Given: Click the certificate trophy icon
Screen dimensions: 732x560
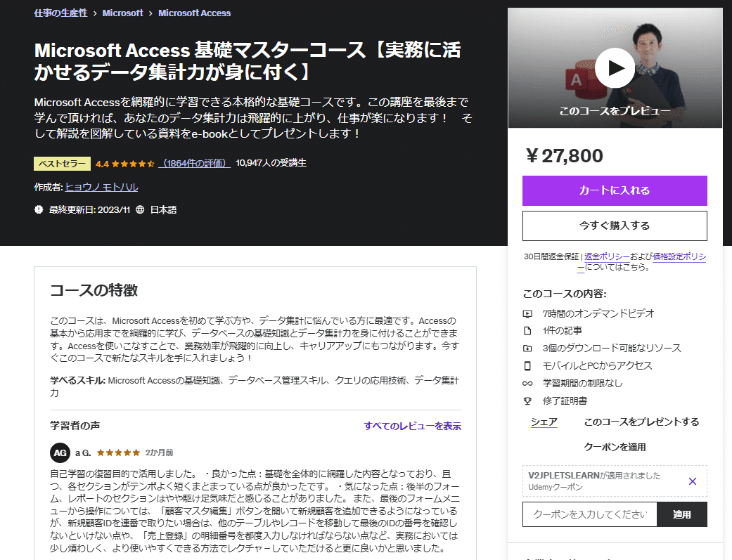Looking at the screenshot, I should [527, 401].
